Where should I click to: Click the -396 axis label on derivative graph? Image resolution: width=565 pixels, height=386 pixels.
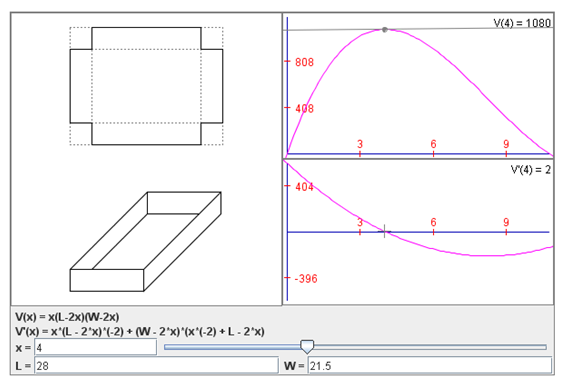click(306, 279)
